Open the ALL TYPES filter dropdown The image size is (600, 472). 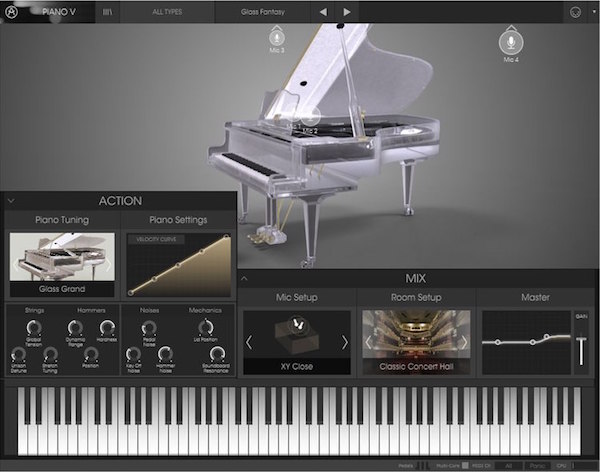pyautogui.click(x=167, y=12)
